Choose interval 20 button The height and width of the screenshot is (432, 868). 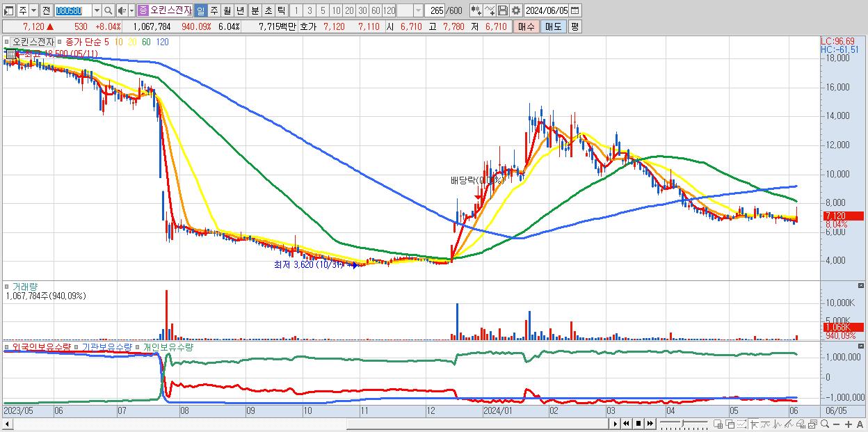point(349,10)
